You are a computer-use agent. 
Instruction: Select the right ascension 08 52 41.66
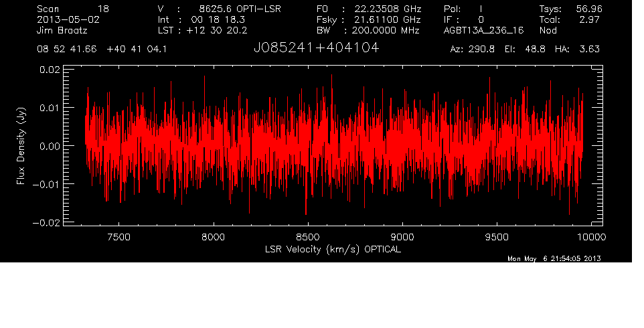[67, 50]
